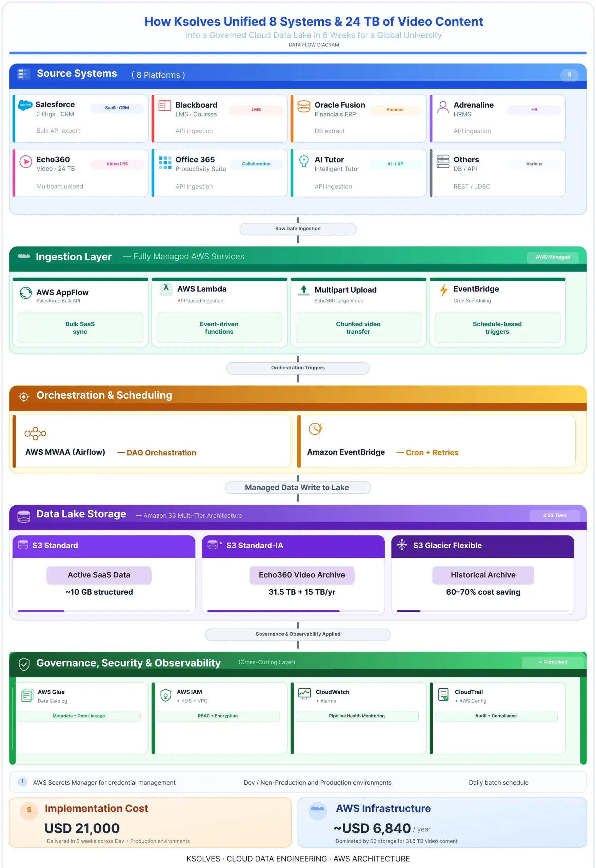Click the Salesforce cloud logo icon

pyautogui.click(x=25, y=105)
